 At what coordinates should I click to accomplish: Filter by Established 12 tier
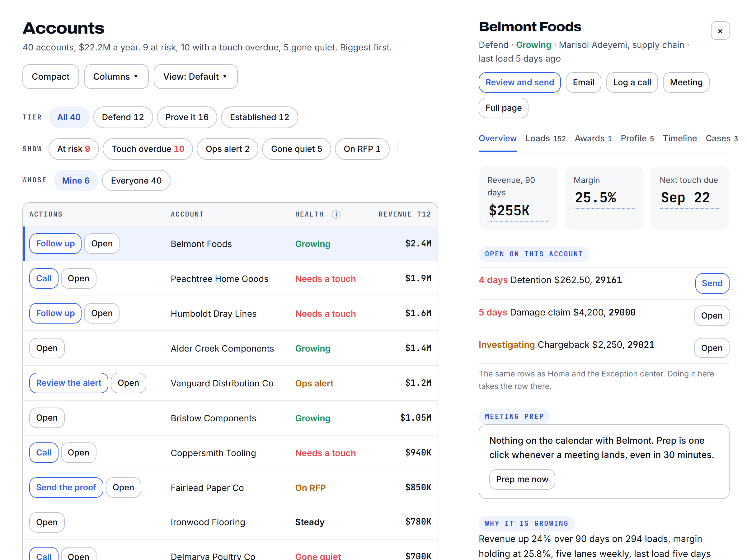pos(259,117)
